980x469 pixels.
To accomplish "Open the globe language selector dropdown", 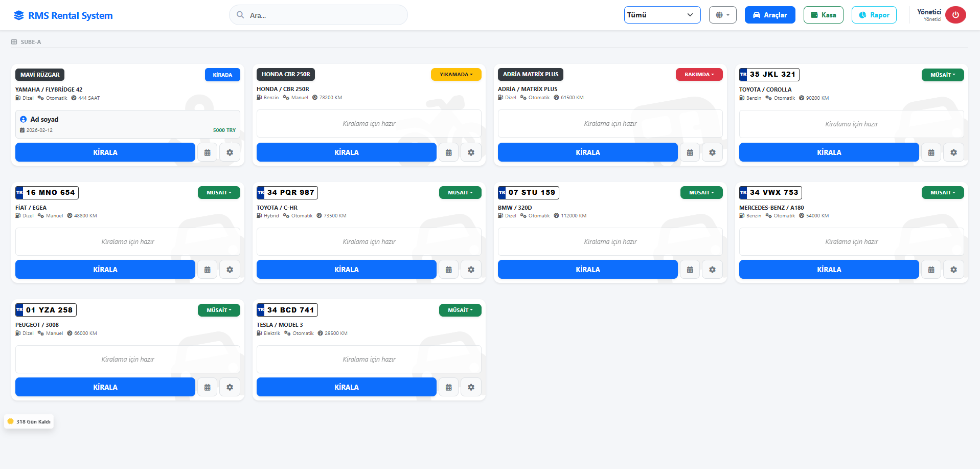I will pyautogui.click(x=722, y=15).
